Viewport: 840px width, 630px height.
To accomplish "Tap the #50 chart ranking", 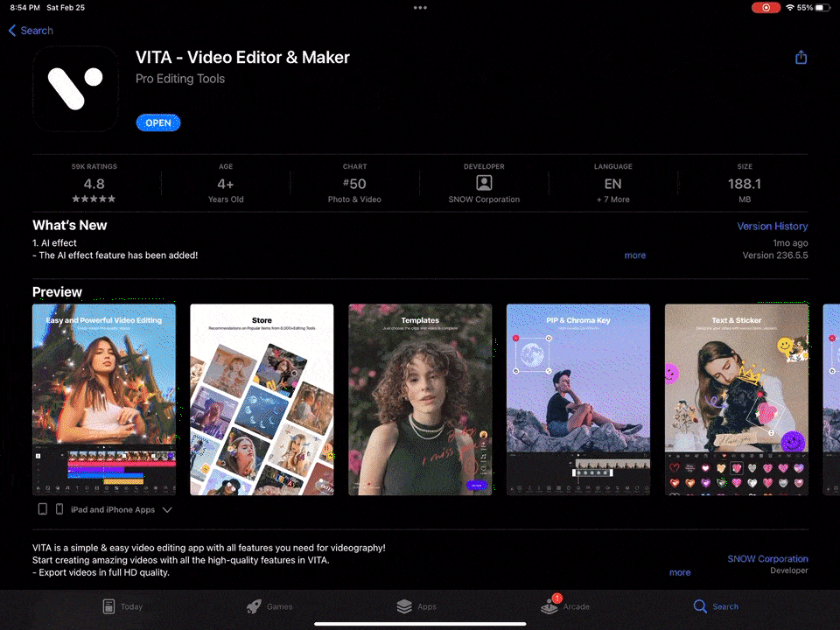I will coord(354,184).
